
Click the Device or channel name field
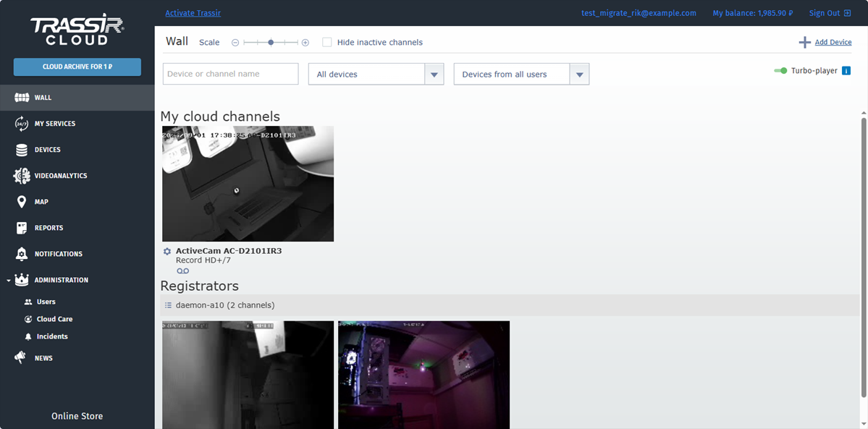tap(231, 74)
